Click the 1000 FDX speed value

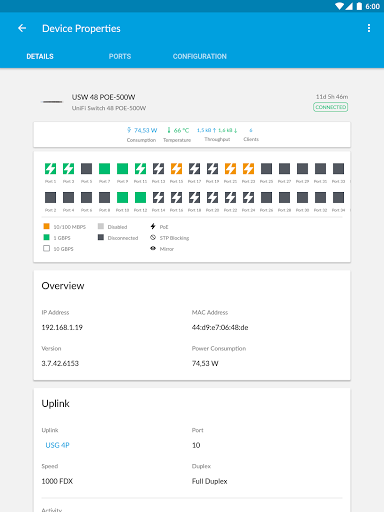(x=57, y=481)
